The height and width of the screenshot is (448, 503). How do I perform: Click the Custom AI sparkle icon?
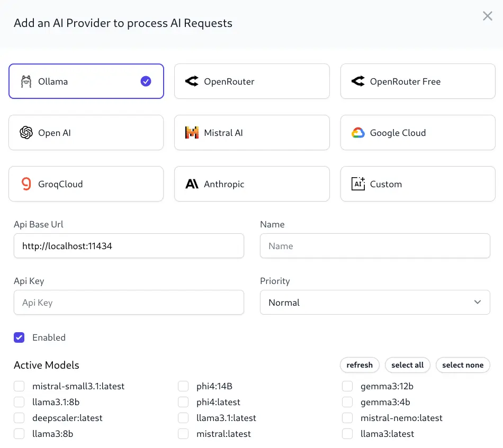(358, 184)
